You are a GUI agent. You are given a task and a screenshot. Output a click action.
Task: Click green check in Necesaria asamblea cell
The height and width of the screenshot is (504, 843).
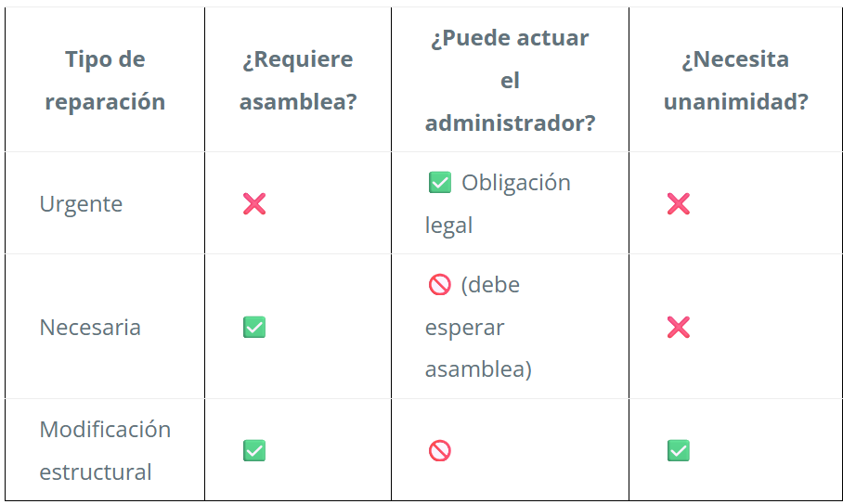[254, 328]
